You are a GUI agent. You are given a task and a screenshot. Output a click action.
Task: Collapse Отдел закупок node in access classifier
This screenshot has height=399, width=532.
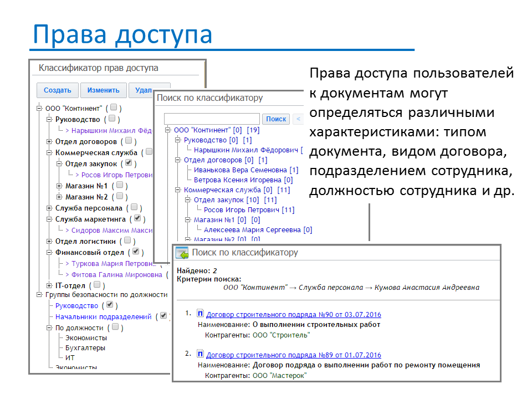click(59, 164)
